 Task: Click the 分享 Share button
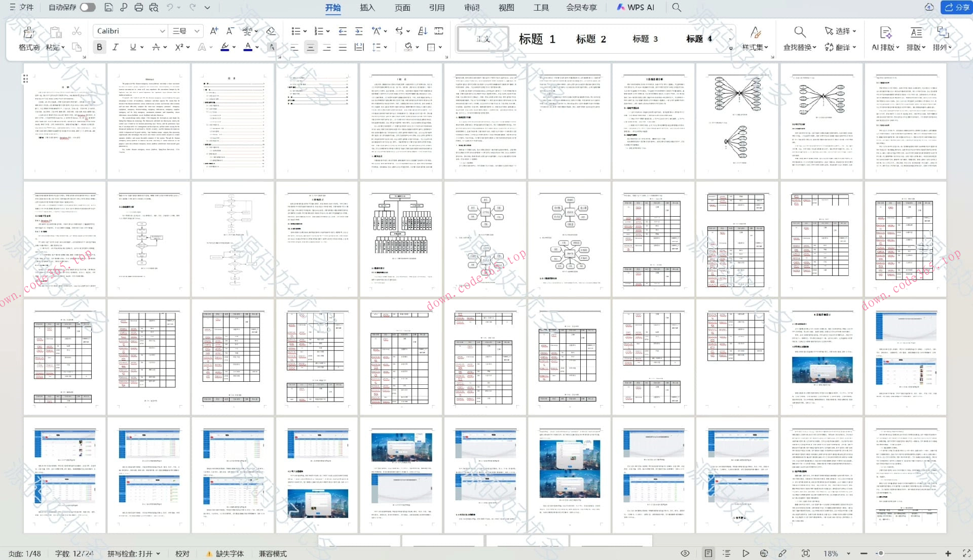[x=956, y=7]
